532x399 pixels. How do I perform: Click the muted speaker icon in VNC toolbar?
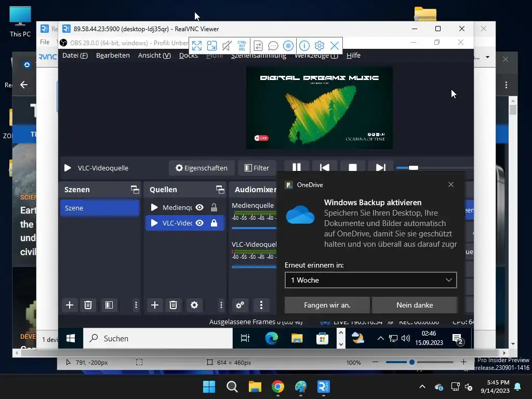click(227, 46)
